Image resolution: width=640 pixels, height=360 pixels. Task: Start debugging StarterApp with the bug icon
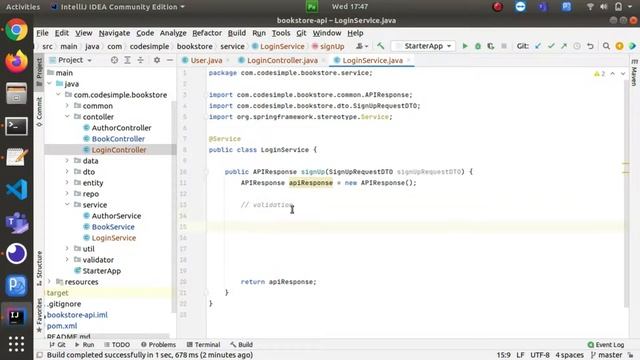(x=478, y=46)
